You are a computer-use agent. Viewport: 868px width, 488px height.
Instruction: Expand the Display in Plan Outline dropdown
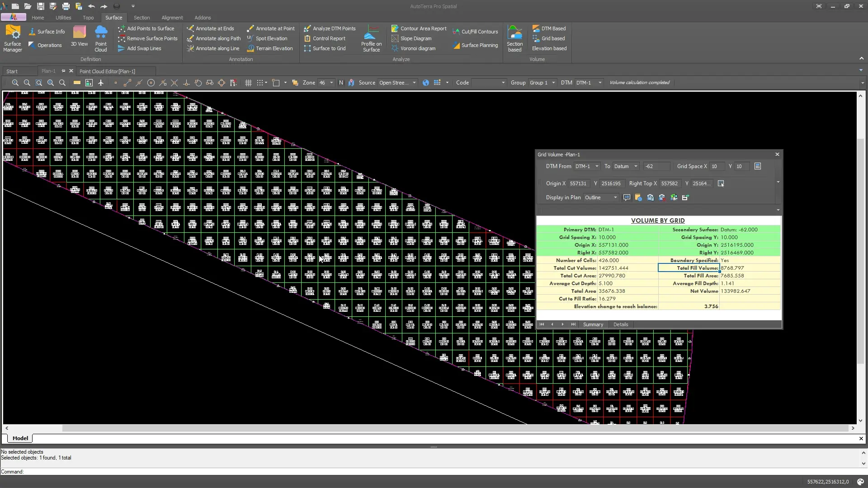coord(601,197)
